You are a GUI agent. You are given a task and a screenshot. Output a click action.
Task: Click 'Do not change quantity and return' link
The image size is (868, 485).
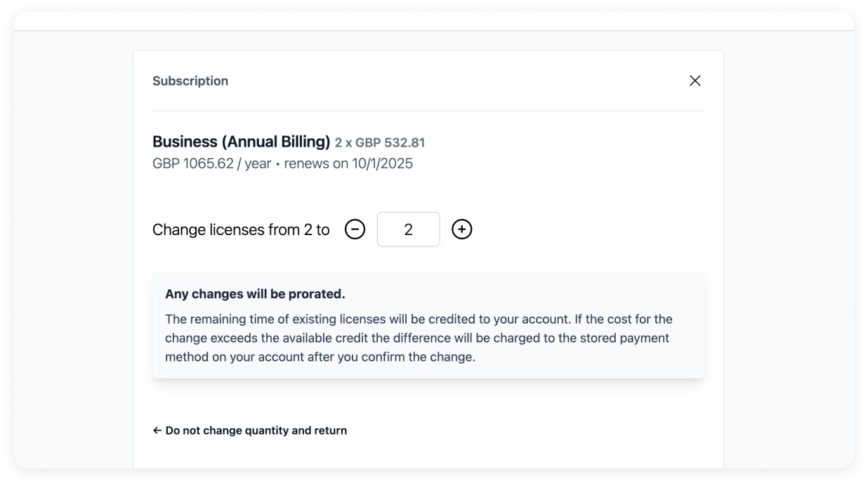(x=256, y=430)
